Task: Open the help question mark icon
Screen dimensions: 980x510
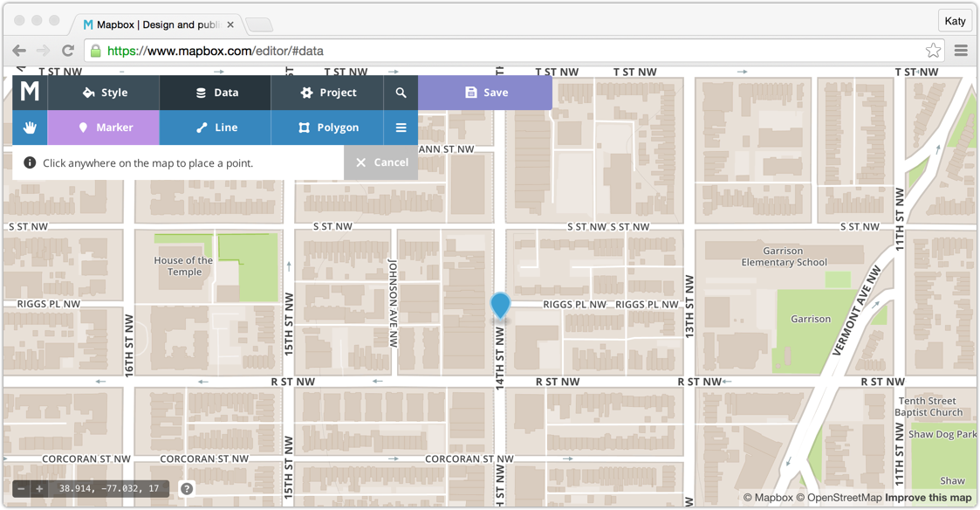Action: [x=187, y=488]
